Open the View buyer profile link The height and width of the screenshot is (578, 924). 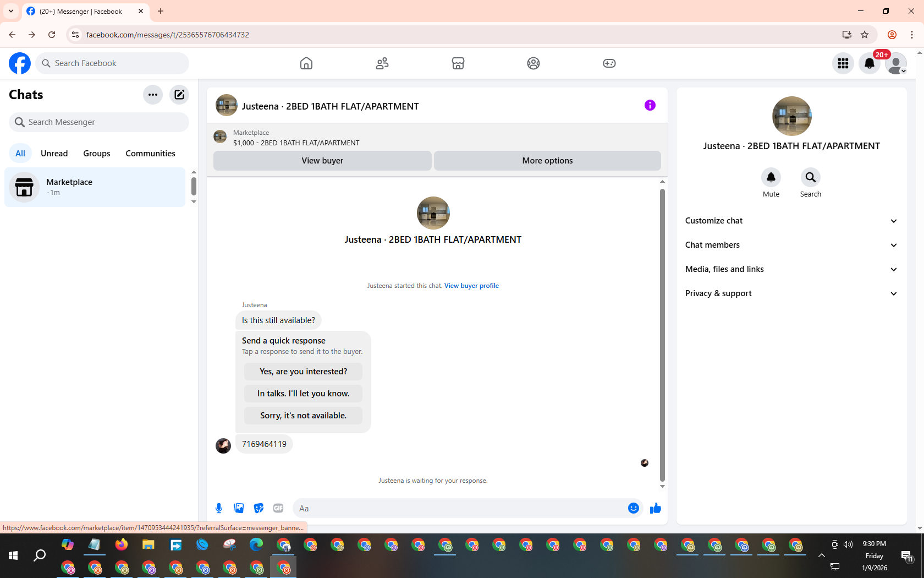point(471,286)
